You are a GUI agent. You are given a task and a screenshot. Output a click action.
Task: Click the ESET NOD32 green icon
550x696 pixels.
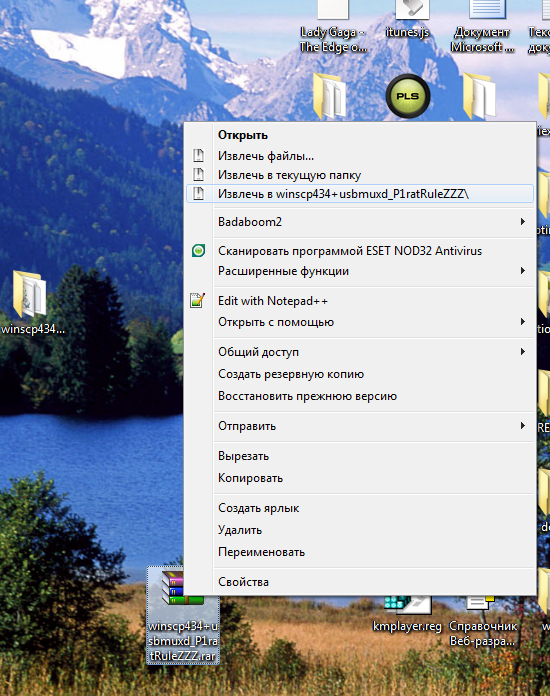click(198, 251)
